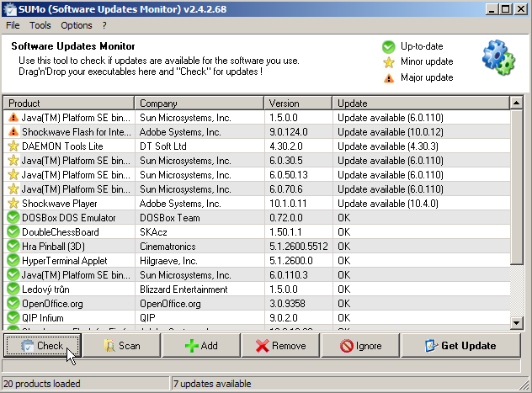
Task: Click the warning icon beside Shockwave Flash for Inte...
Action: coord(13,132)
